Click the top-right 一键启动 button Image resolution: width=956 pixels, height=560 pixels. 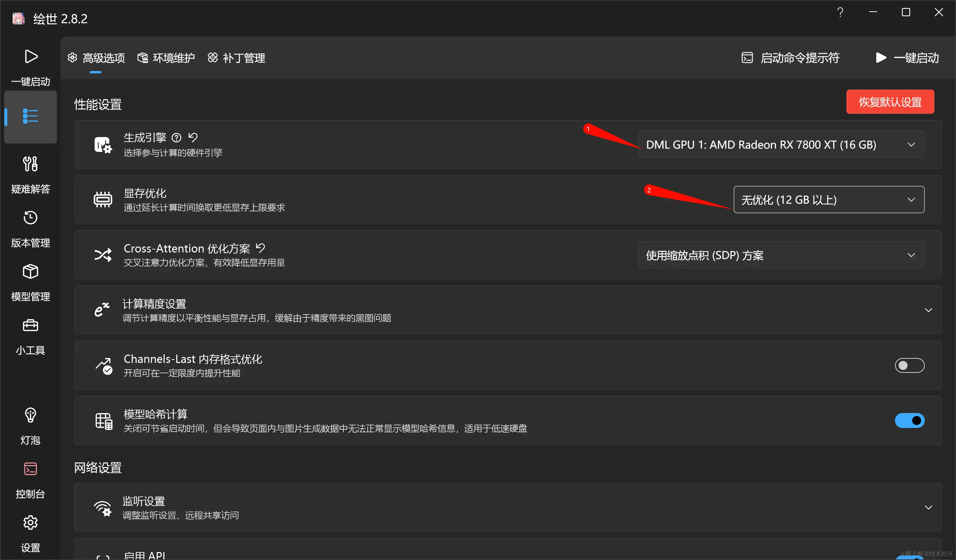tap(908, 58)
